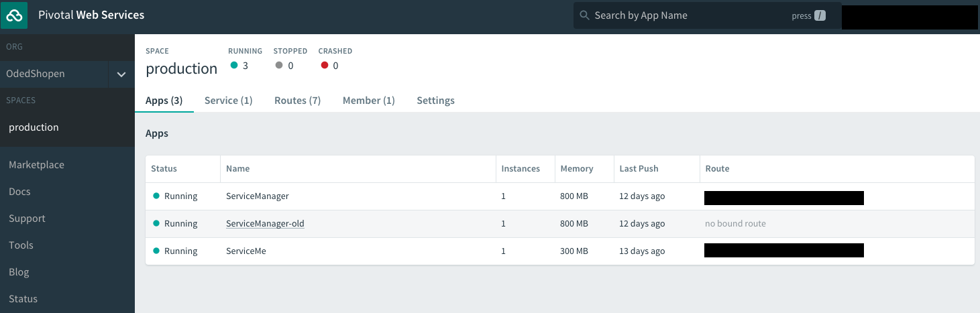The width and height of the screenshot is (980, 313).
Task: Select the OdedShopen organization
Action: 37,74
